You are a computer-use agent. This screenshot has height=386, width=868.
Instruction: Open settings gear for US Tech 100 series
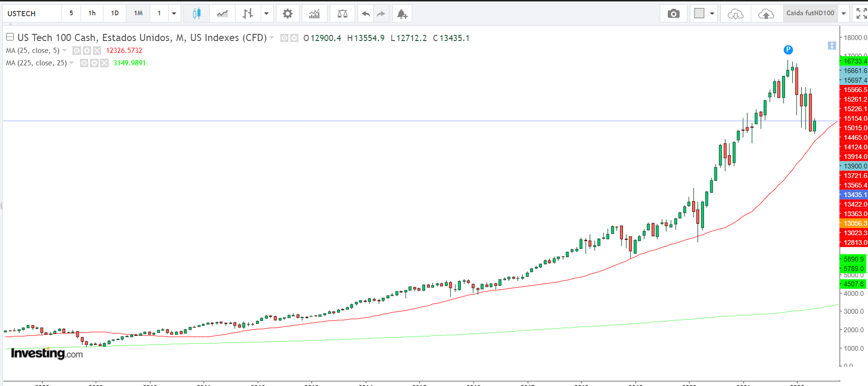click(295, 38)
